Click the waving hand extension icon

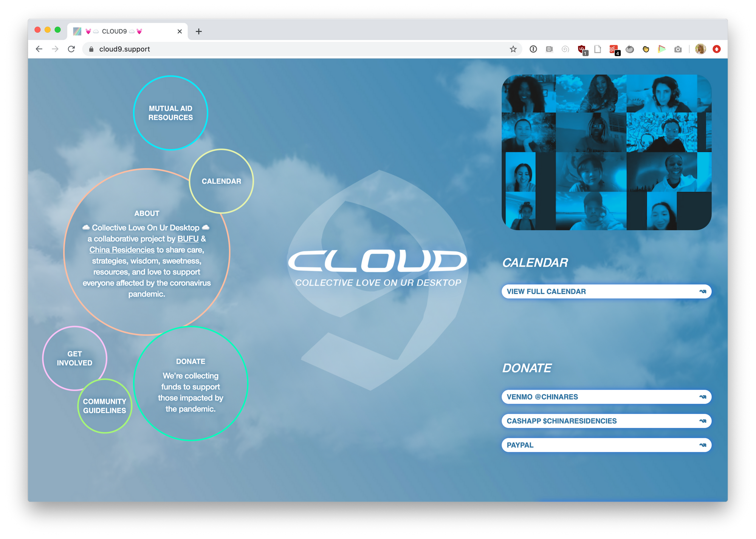(646, 49)
